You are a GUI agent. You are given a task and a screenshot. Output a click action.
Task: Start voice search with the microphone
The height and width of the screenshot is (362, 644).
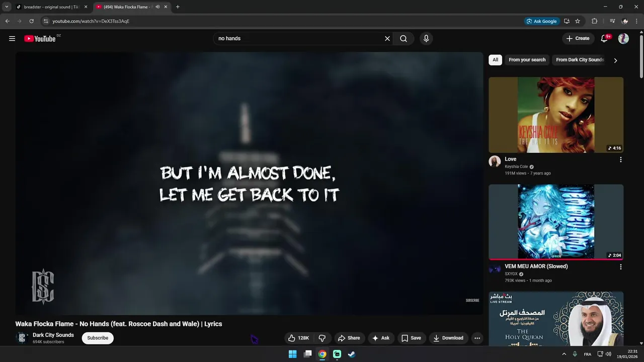click(426, 39)
